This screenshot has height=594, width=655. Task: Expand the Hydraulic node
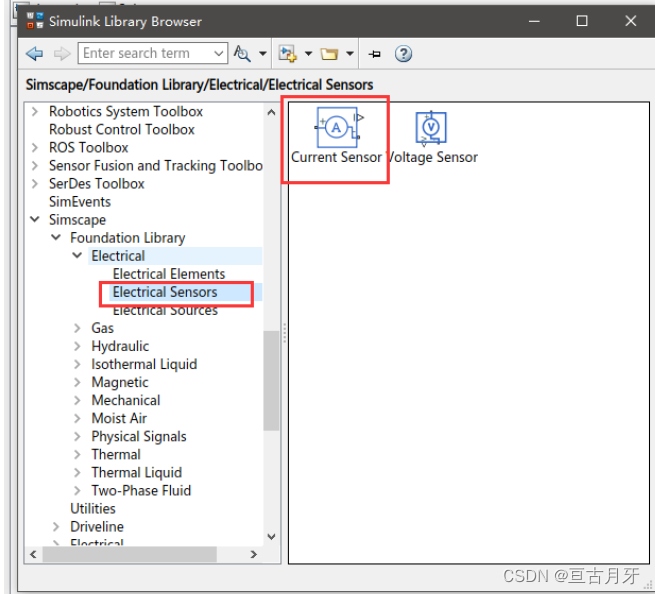coord(77,346)
